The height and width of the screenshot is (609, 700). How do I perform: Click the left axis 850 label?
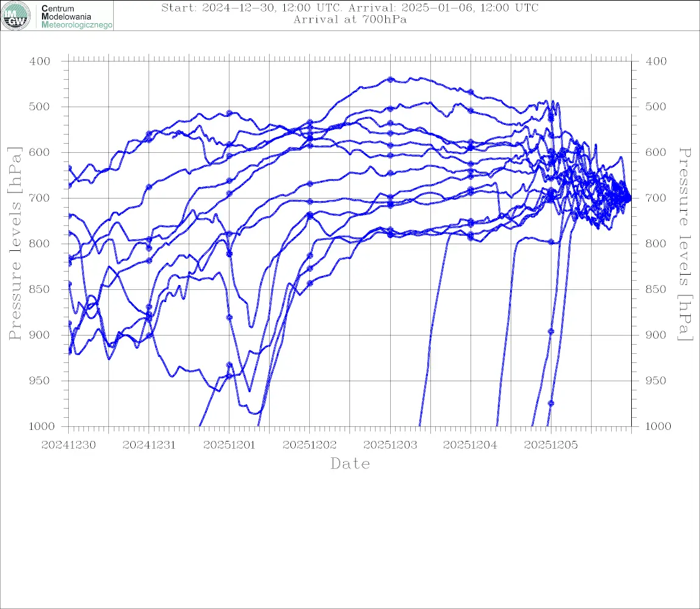[40, 289]
